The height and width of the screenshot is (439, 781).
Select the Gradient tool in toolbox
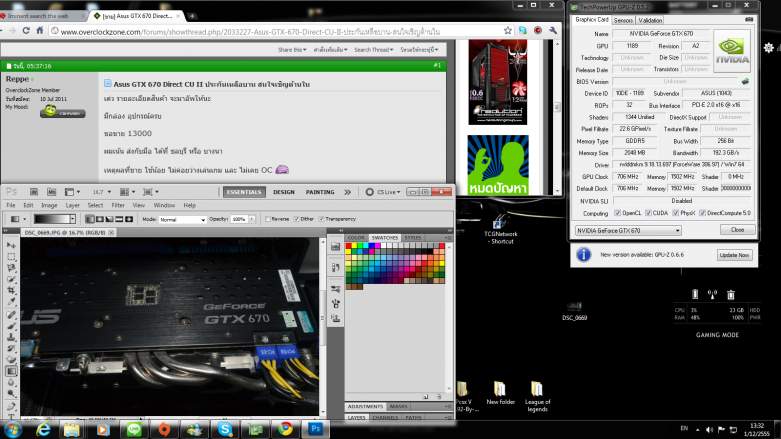pos(11,371)
